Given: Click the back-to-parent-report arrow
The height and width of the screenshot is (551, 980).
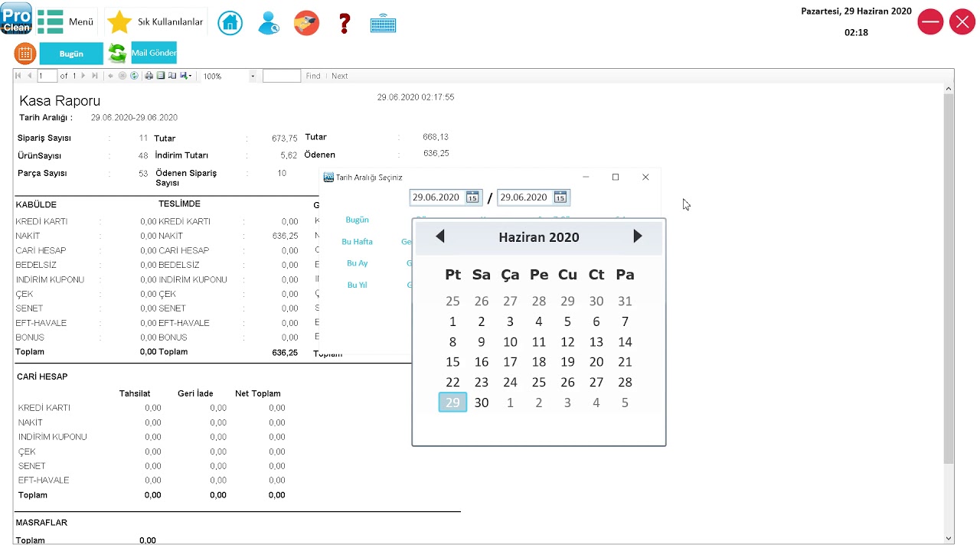Looking at the screenshot, I should (111, 76).
